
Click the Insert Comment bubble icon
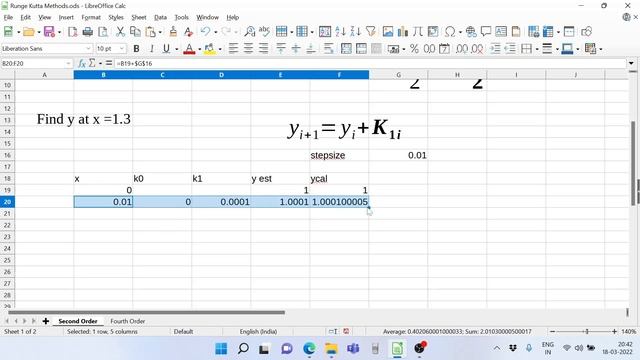(486, 31)
